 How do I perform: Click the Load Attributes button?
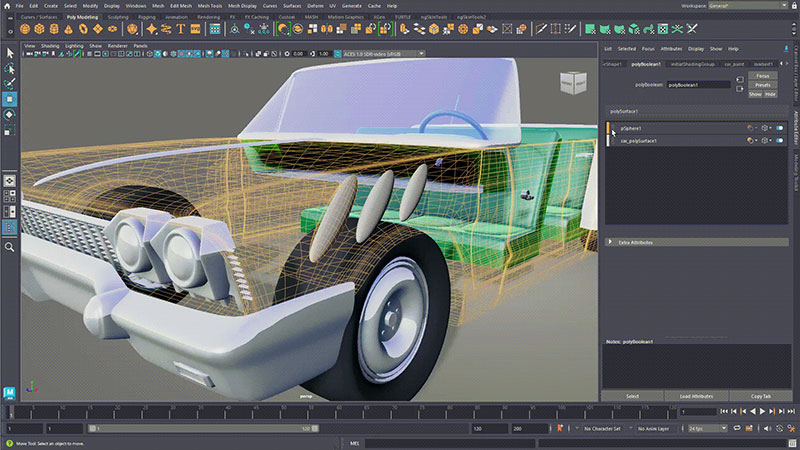pos(696,396)
